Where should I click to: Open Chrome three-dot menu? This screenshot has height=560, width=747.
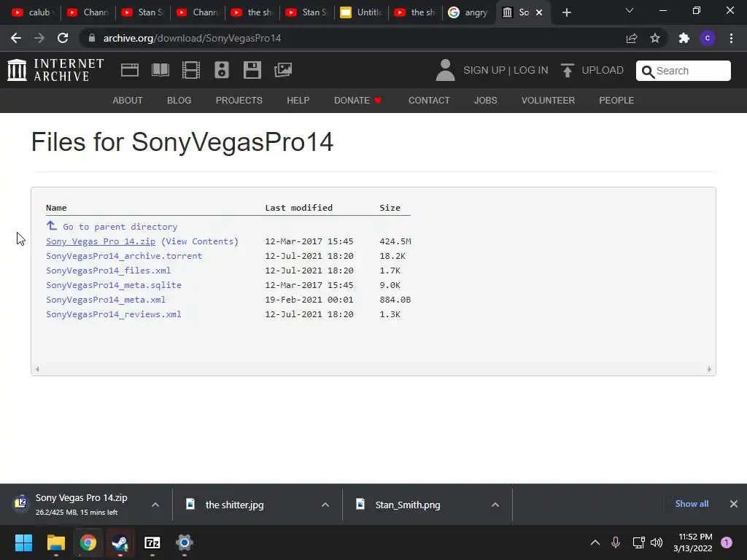pos(731,38)
